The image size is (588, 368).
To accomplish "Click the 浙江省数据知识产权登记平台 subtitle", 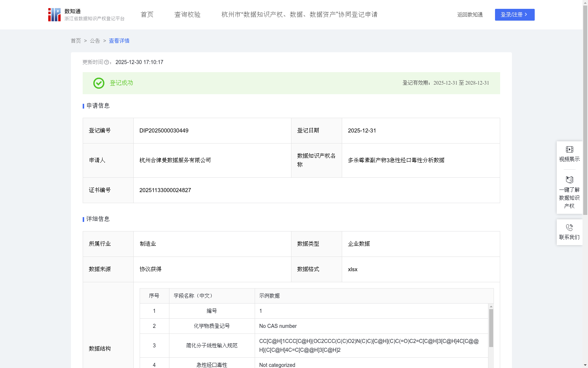I will pos(94,19).
